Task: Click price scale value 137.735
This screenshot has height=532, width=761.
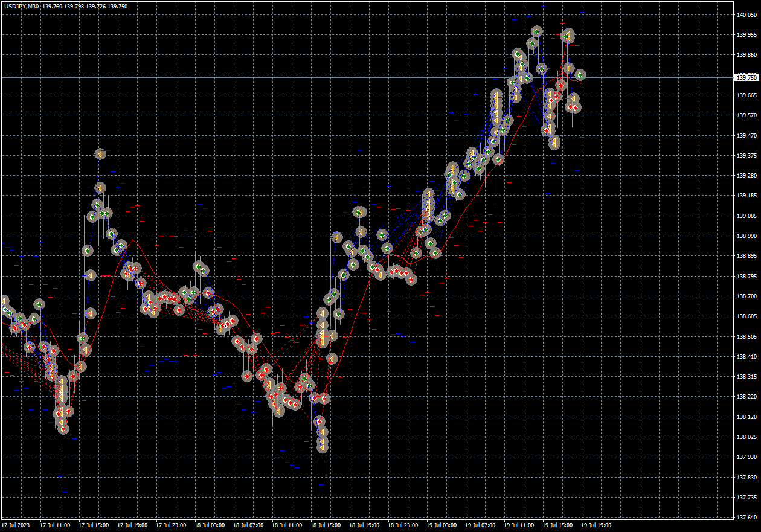Action: point(747,497)
